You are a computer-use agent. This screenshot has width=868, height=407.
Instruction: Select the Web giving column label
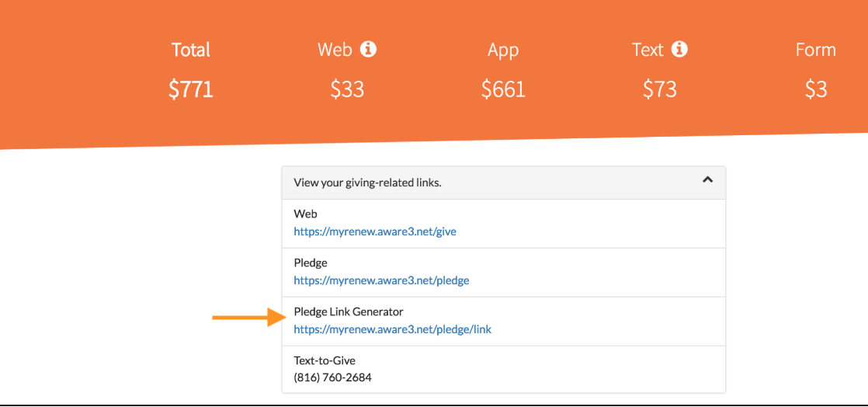coord(335,50)
